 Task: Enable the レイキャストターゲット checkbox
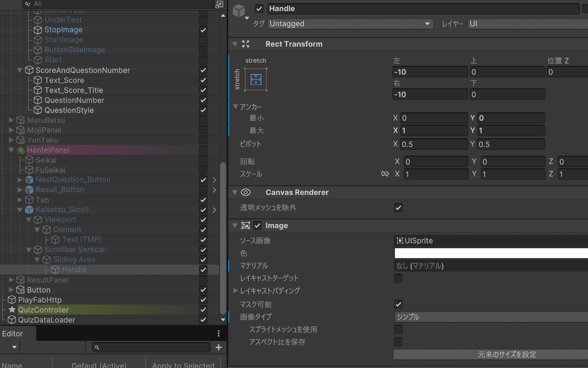(398, 278)
